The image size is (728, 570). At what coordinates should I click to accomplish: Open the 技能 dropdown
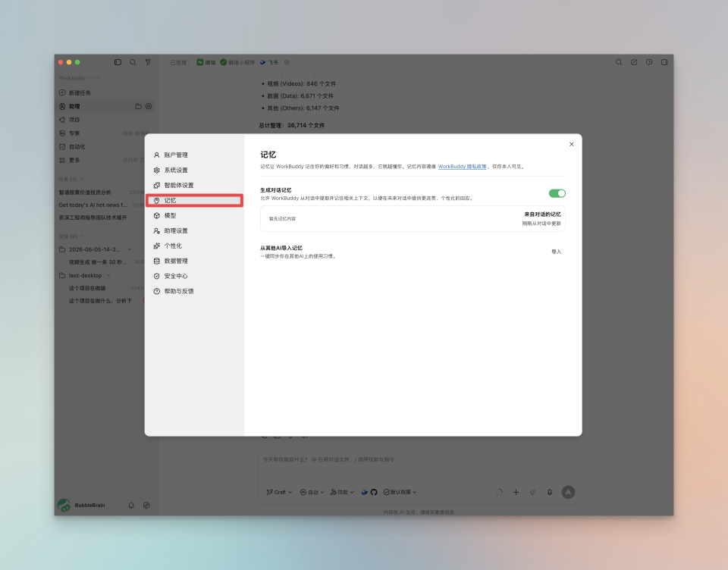342,492
